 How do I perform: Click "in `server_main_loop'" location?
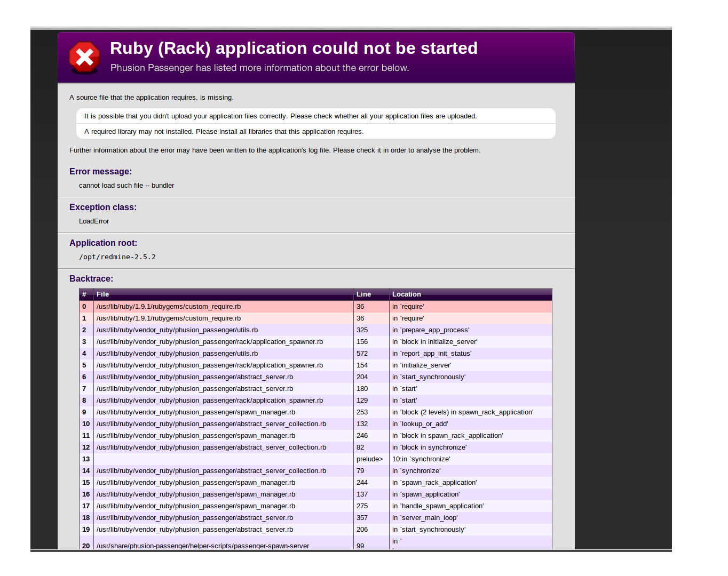point(425,518)
